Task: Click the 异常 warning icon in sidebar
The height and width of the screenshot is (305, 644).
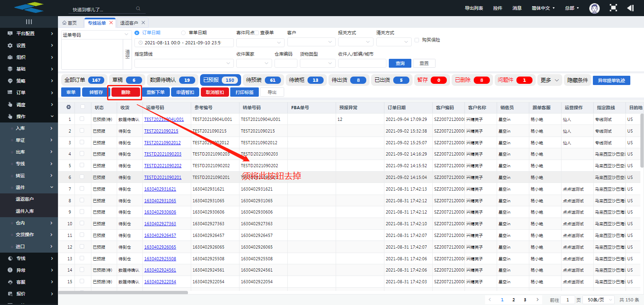Action: [x=10, y=270]
